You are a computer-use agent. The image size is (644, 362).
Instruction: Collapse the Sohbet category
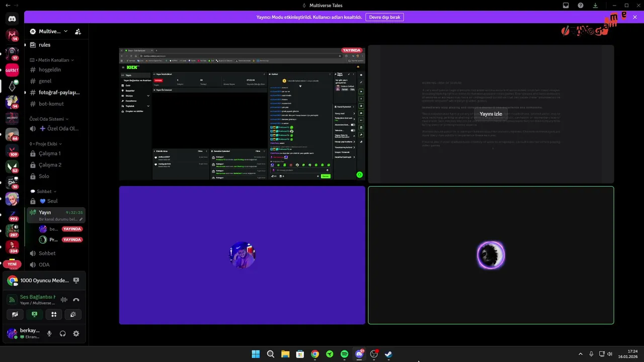point(43,192)
